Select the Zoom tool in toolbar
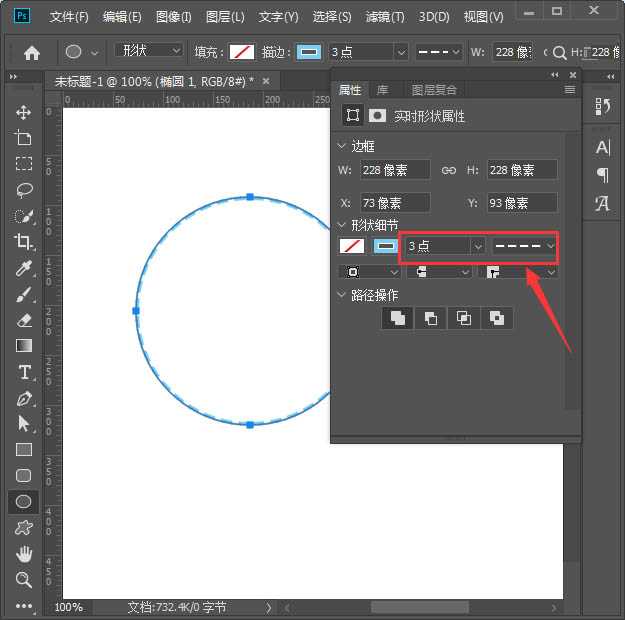The height and width of the screenshot is (620, 625). (x=24, y=580)
